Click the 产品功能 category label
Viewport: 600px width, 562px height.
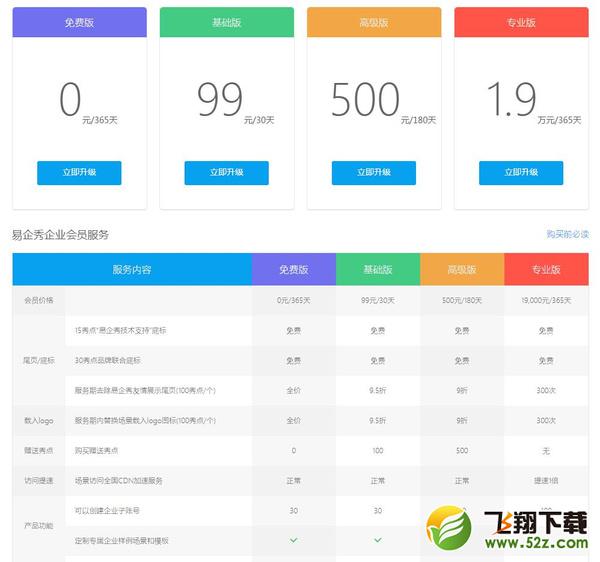[39, 525]
